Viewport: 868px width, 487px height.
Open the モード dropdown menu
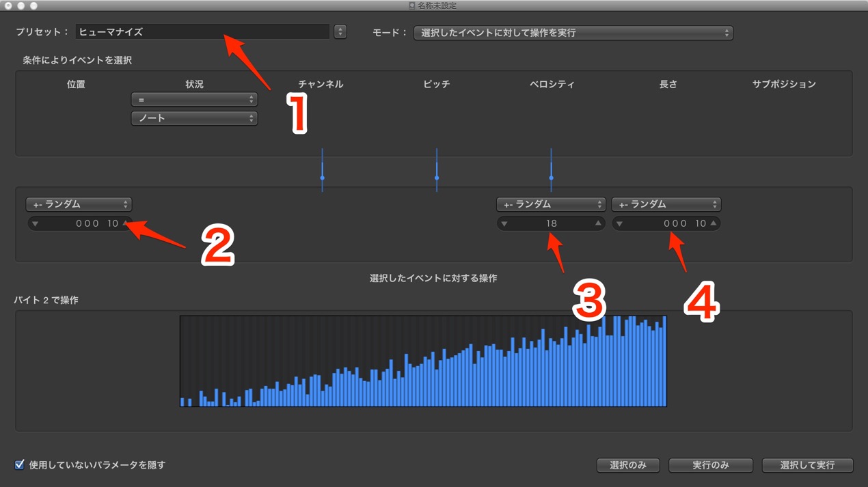coord(573,33)
